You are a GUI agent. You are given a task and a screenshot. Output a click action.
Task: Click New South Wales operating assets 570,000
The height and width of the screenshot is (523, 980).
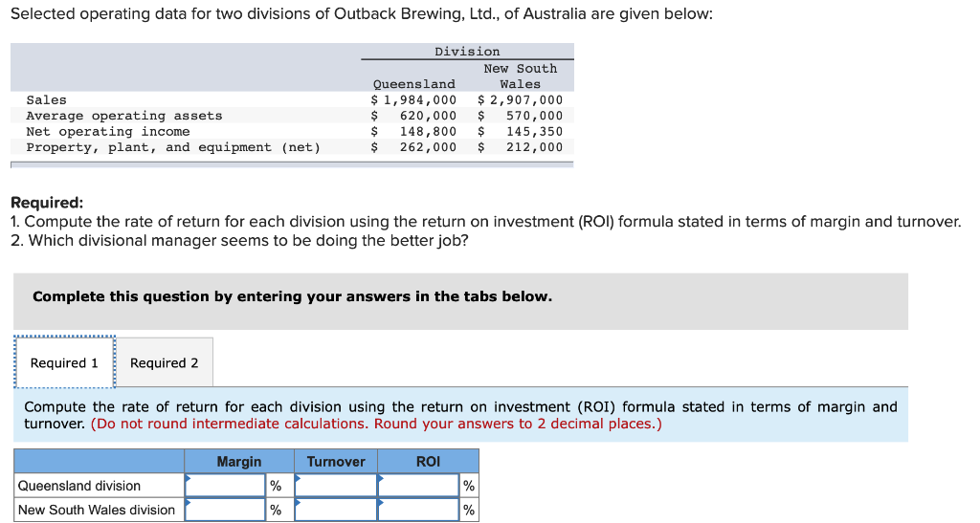(534, 116)
